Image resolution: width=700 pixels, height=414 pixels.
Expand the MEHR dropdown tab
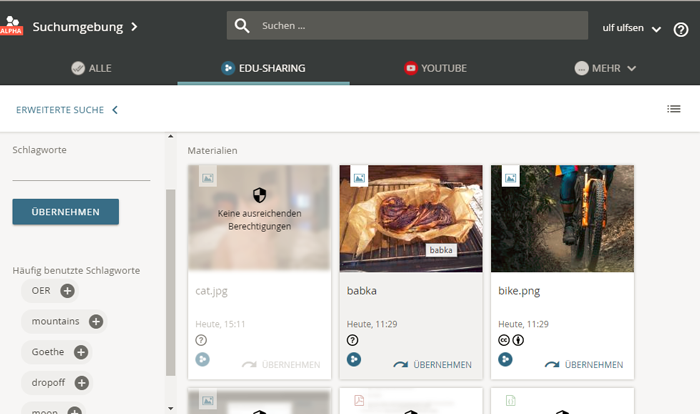[x=606, y=68]
